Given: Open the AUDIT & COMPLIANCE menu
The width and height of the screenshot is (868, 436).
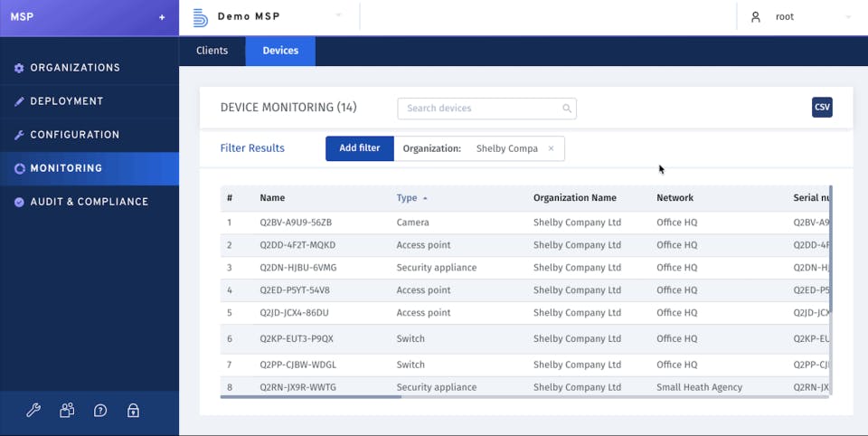Looking at the screenshot, I should click(90, 203).
